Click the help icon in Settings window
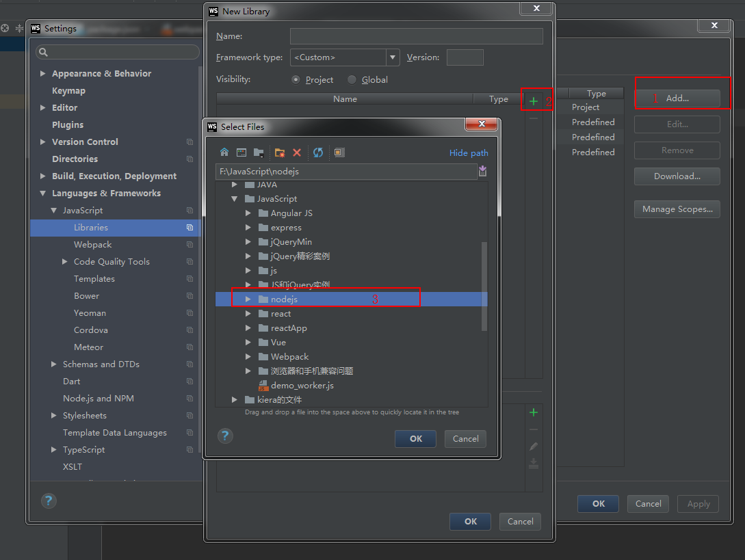 point(49,500)
